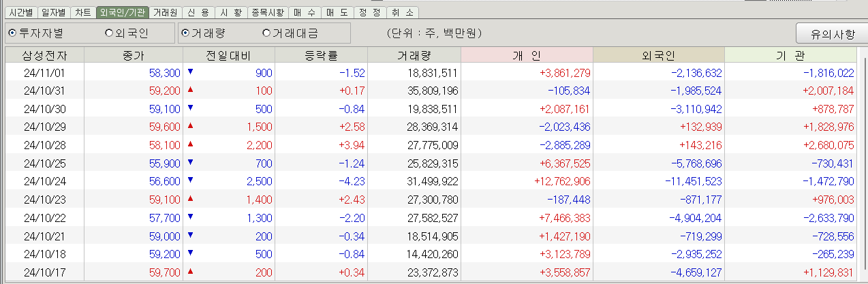Click foreigner net value -11,451,523

point(695,181)
